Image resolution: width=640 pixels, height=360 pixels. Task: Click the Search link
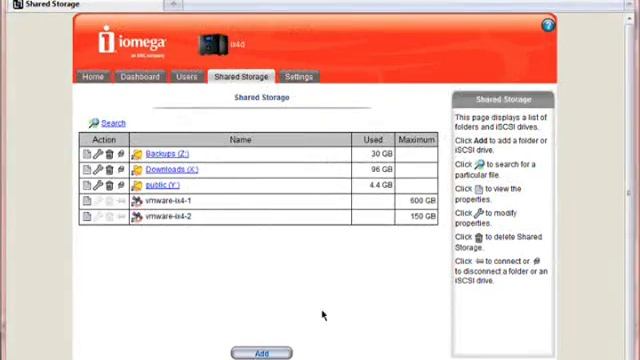click(x=113, y=123)
